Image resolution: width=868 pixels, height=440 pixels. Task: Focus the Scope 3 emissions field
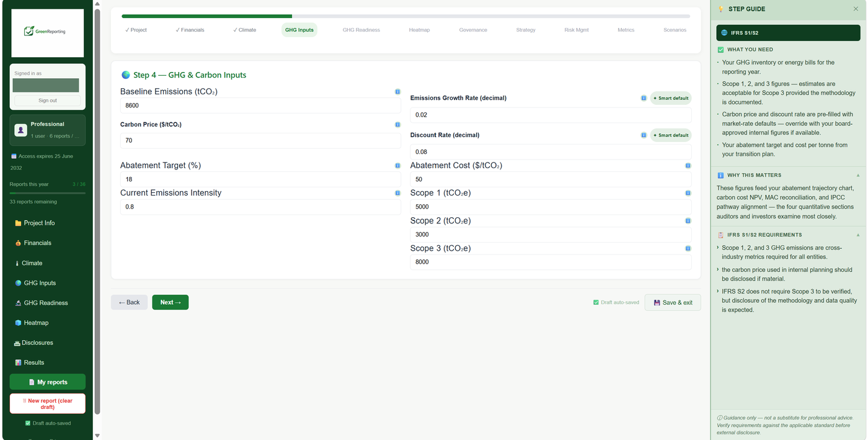pyautogui.click(x=551, y=262)
